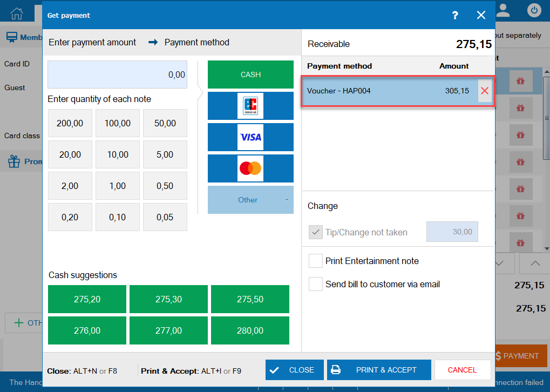Viewport: 550px width, 392px height.
Task: Click the Amount column header
Action: point(454,66)
